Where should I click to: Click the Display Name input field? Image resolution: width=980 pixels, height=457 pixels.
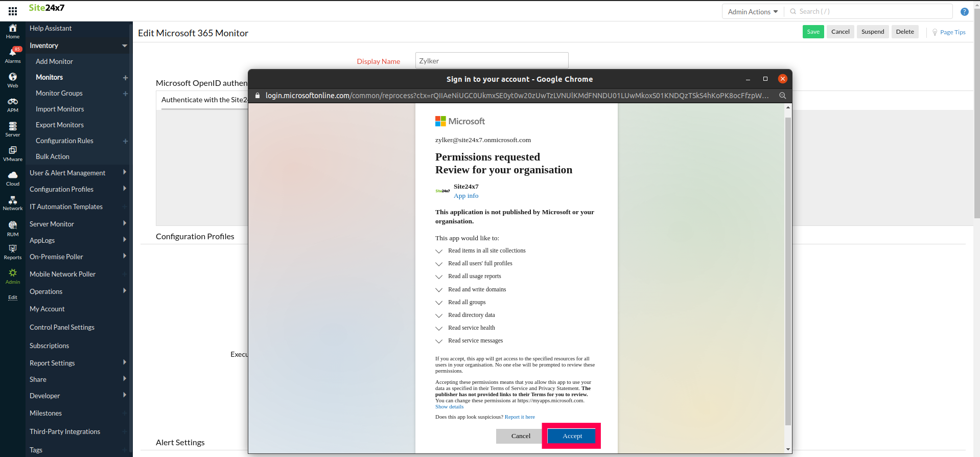click(492, 61)
